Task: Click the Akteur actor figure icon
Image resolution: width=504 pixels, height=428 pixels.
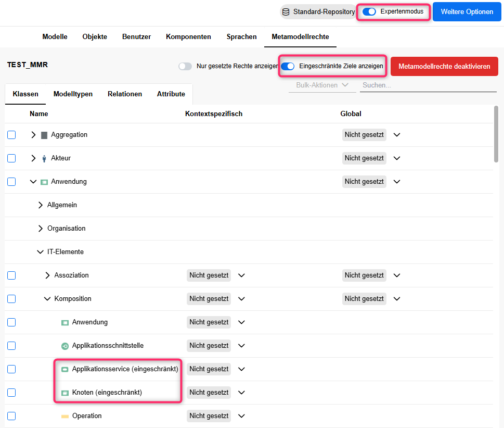Action: (x=44, y=158)
